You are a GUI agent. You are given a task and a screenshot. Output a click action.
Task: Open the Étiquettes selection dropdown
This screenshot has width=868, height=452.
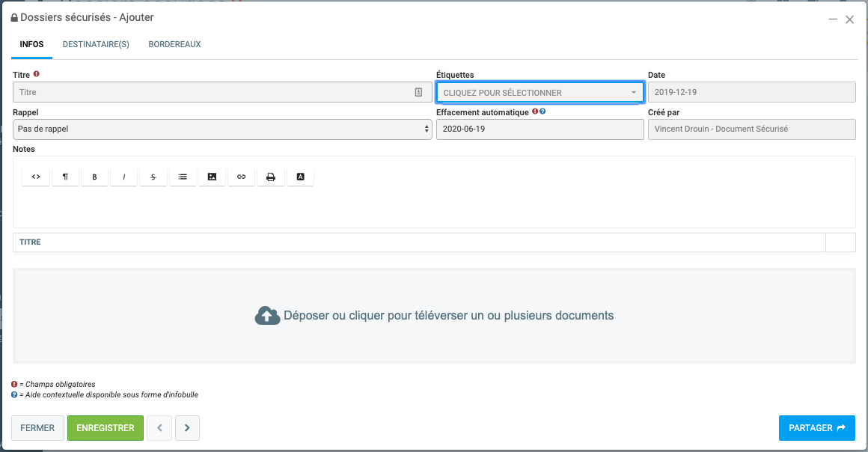click(539, 93)
